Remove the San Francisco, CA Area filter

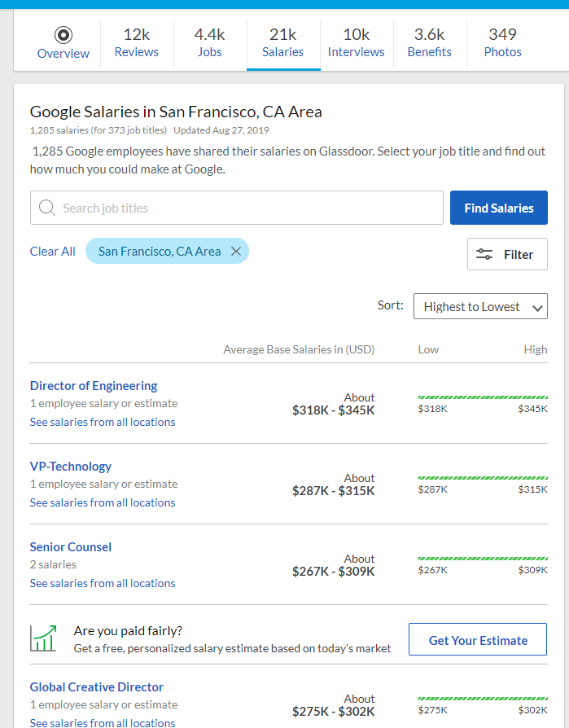coord(236,251)
